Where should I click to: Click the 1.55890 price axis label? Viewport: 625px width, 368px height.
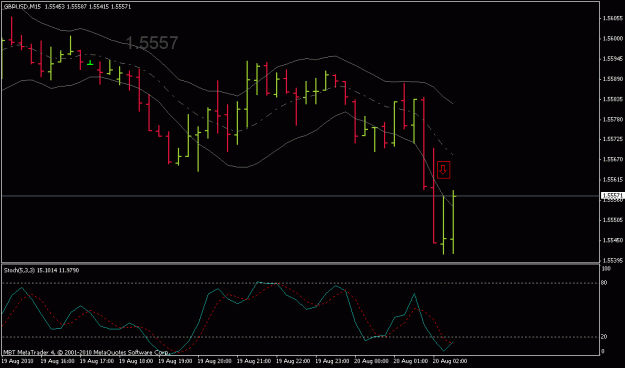click(x=613, y=79)
